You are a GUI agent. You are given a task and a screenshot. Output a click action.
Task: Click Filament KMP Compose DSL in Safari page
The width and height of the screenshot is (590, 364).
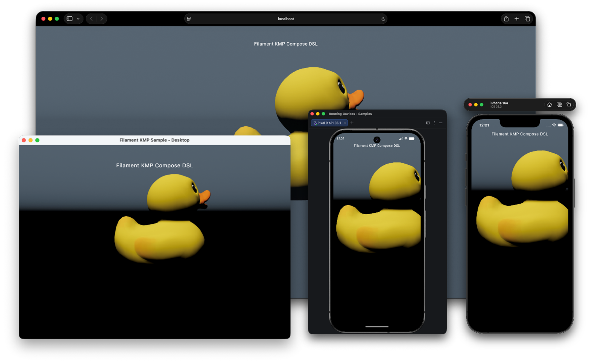pyautogui.click(x=286, y=44)
